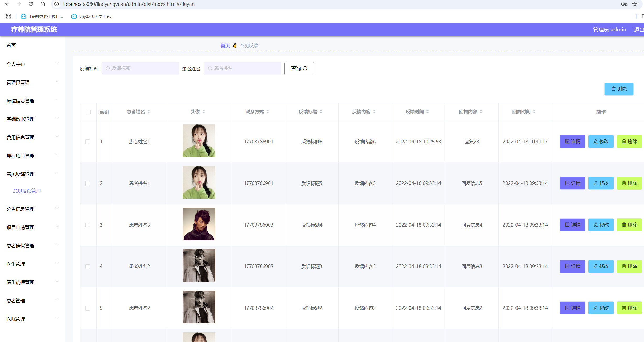Sort by 反馈时间 column sort arrows
The image size is (644, 342).
point(428,112)
